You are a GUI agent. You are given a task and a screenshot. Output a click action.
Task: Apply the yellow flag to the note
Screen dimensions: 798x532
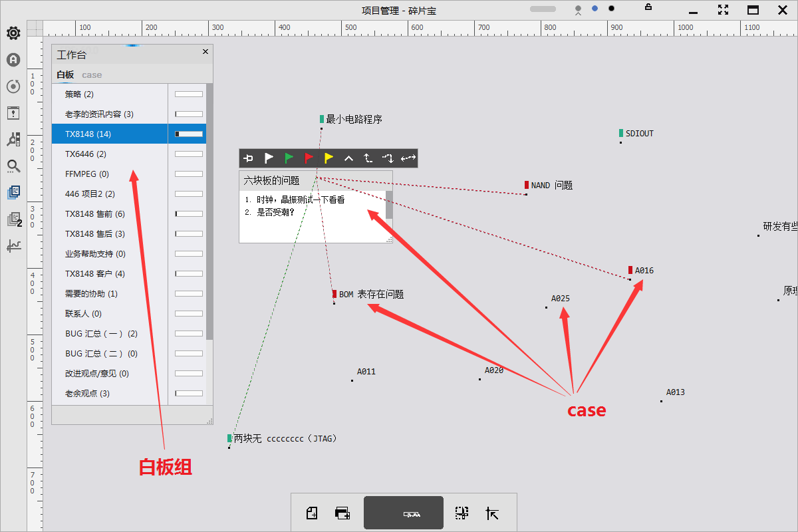coord(328,158)
